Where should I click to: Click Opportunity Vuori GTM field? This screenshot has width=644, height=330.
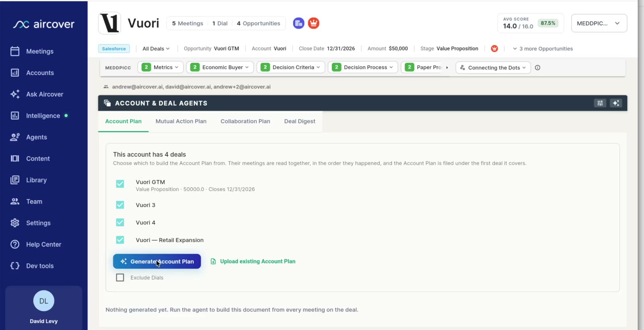211,49
